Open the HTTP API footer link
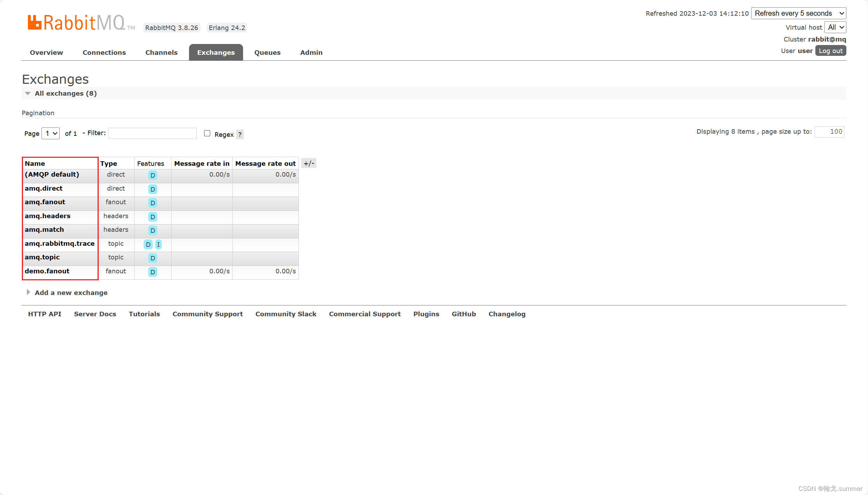Screen dimensions: 868x495 coord(45,314)
